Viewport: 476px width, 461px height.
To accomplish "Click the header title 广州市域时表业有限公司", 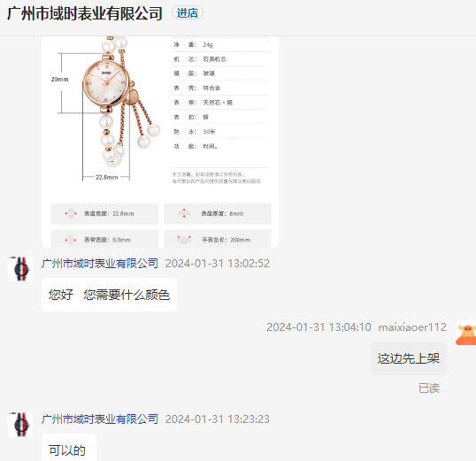I will [85, 13].
